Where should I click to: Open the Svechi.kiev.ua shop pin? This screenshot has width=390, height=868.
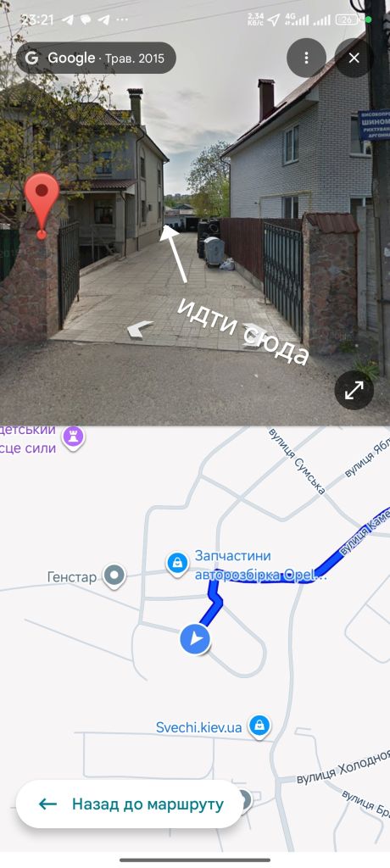259,726
